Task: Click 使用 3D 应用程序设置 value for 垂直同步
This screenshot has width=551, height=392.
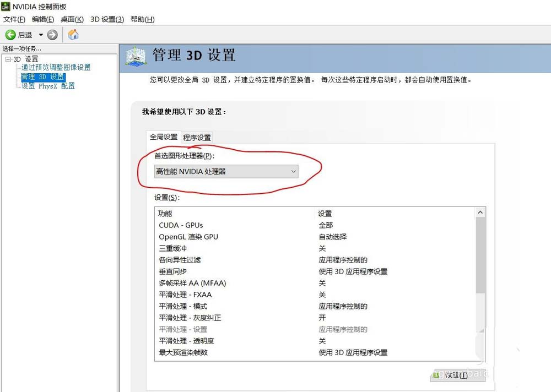Action: [353, 271]
